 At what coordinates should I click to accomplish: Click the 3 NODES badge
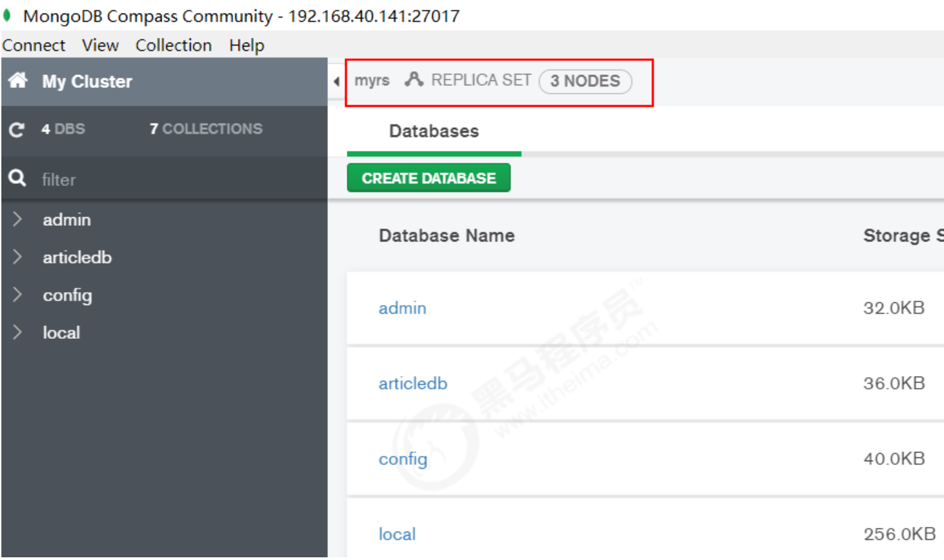[585, 81]
